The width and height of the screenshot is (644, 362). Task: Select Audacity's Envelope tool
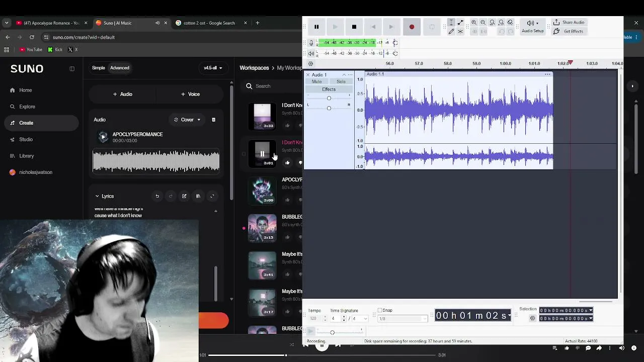460,23
